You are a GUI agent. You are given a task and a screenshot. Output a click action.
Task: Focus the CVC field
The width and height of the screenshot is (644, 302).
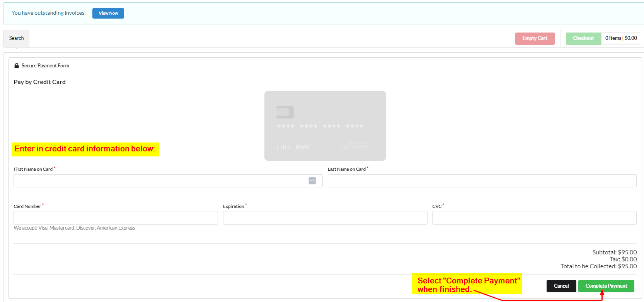click(x=534, y=218)
